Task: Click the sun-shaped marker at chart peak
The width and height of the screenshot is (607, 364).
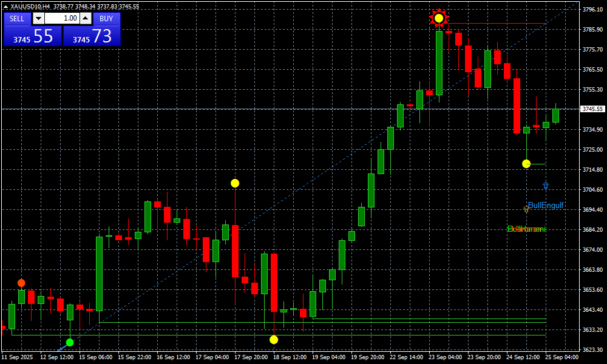Action: coord(438,18)
